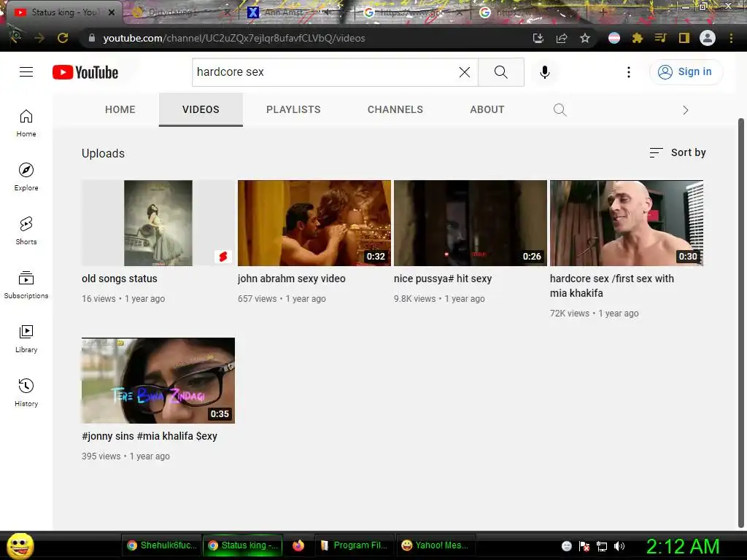Open Yahoo! Mes... taskbar window
The height and width of the screenshot is (560, 747).
coord(436,545)
